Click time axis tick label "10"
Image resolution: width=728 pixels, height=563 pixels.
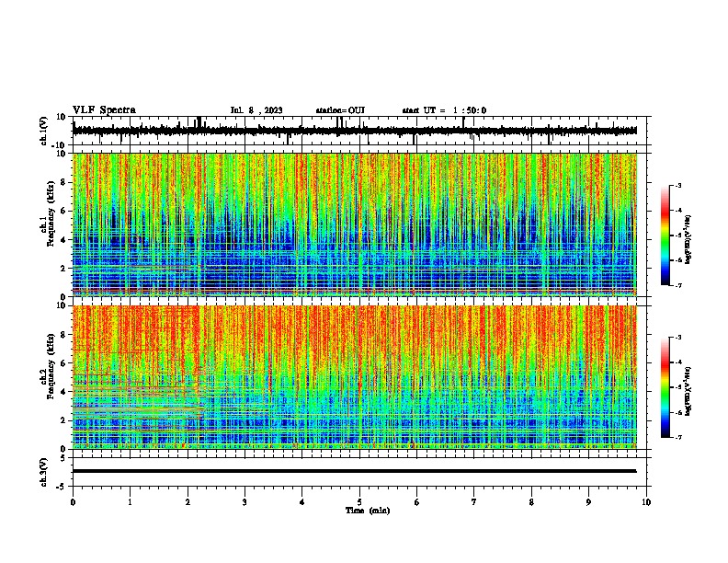646,502
